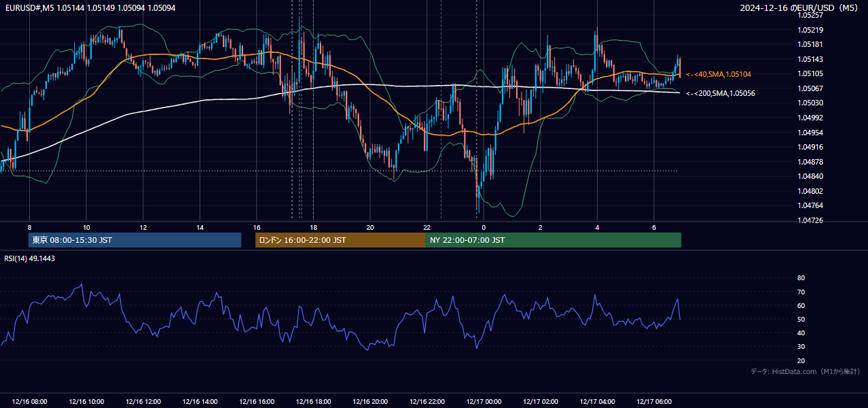Click hour tick 14 under the price chart
The image size is (868, 408).
coord(200,227)
